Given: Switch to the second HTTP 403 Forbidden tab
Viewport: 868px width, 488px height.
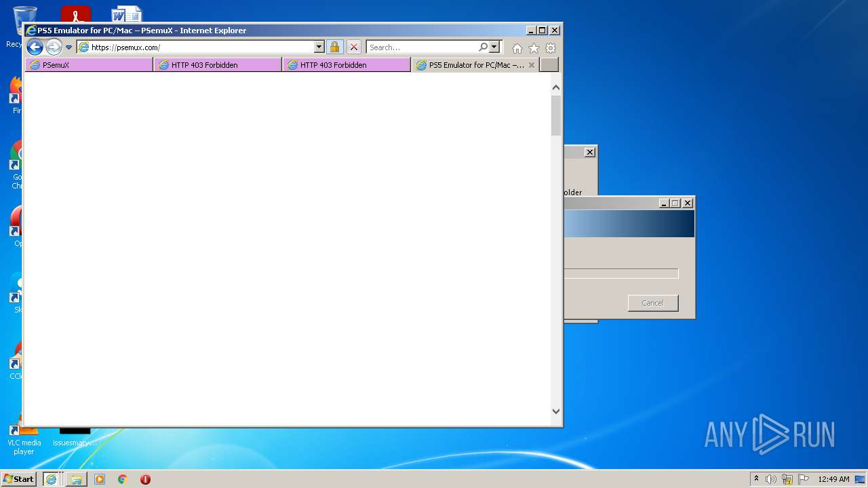Looking at the screenshot, I should point(347,65).
